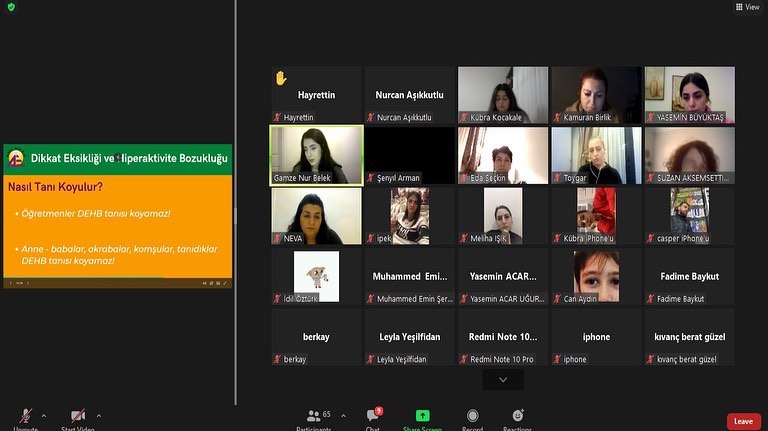Show next page of participants with down chevron
The width and height of the screenshot is (768, 431).
point(503,380)
